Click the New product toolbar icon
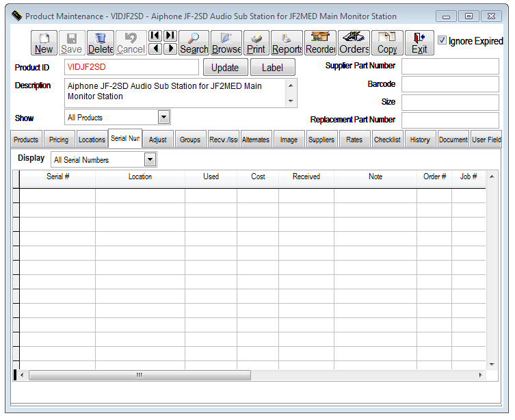The height and width of the screenshot is (420, 515). coord(44,42)
